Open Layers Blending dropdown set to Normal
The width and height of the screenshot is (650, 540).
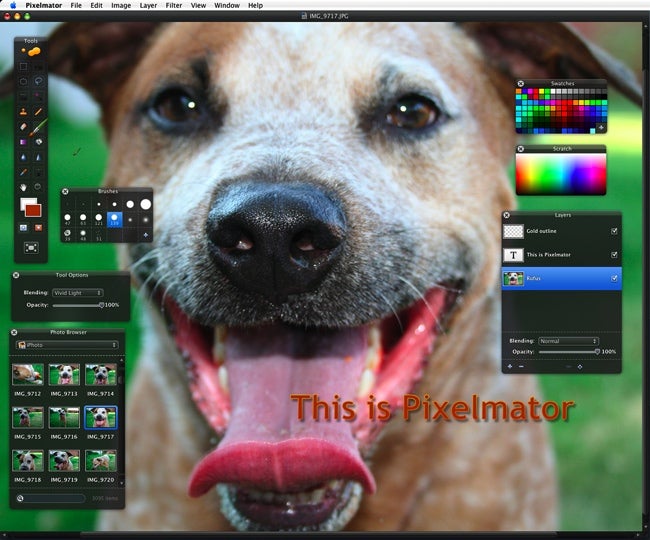568,341
